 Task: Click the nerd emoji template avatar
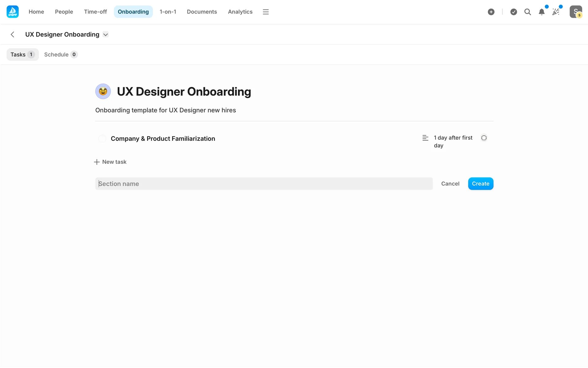tap(103, 91)
